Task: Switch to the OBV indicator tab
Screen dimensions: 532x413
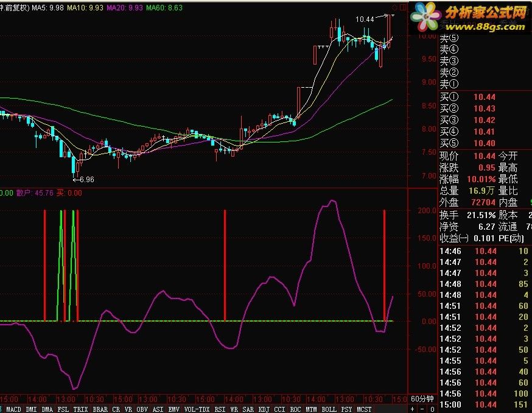Action: click(x=142, y=409)
